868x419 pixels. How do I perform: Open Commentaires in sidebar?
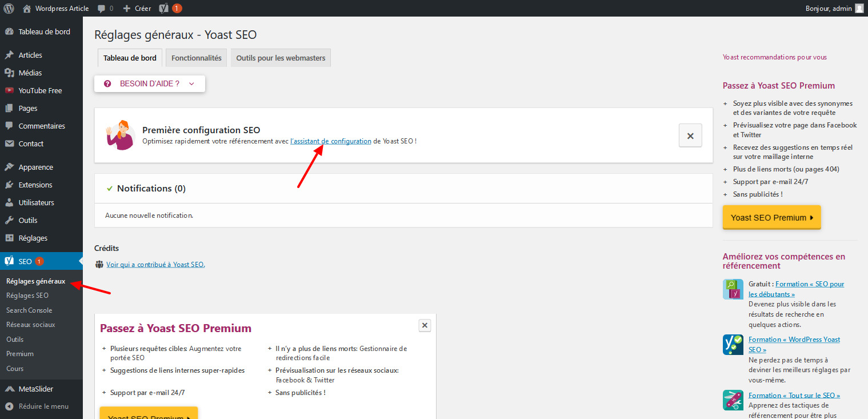click(41, 126)
